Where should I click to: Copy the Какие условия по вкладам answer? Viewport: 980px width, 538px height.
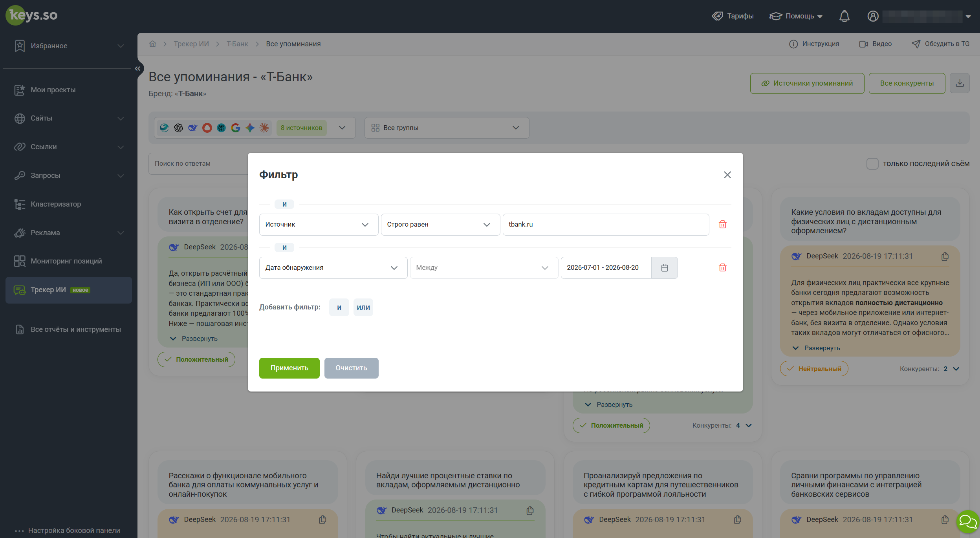point(945,256)
